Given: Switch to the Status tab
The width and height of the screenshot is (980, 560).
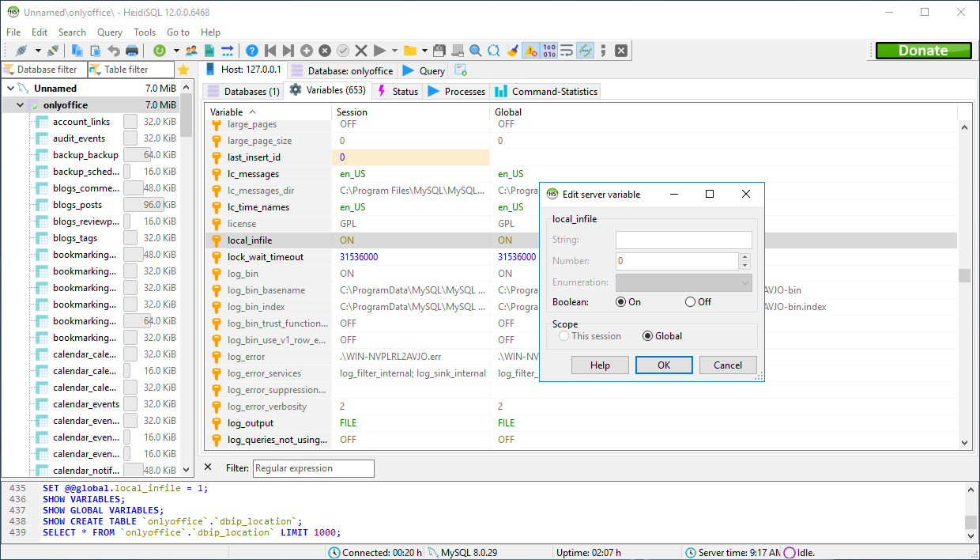Looking at the screenshot, I should click(398, 91).
